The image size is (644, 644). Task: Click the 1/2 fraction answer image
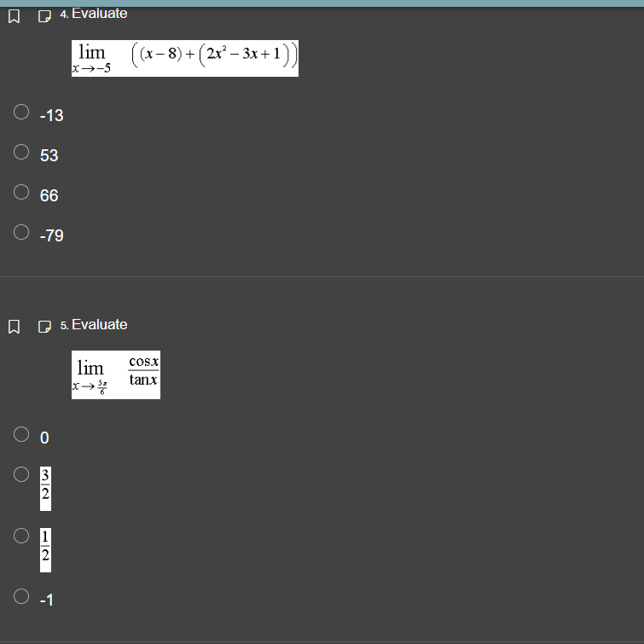[45, 550]
